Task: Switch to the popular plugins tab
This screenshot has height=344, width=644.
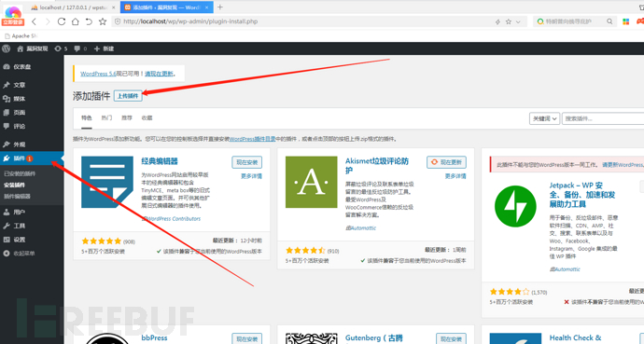Action: [106, 117]
